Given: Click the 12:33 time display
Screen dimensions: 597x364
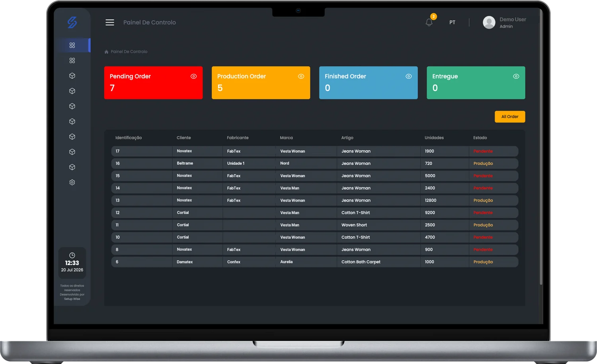Looking at the screenshot, I should coord(72,263).
